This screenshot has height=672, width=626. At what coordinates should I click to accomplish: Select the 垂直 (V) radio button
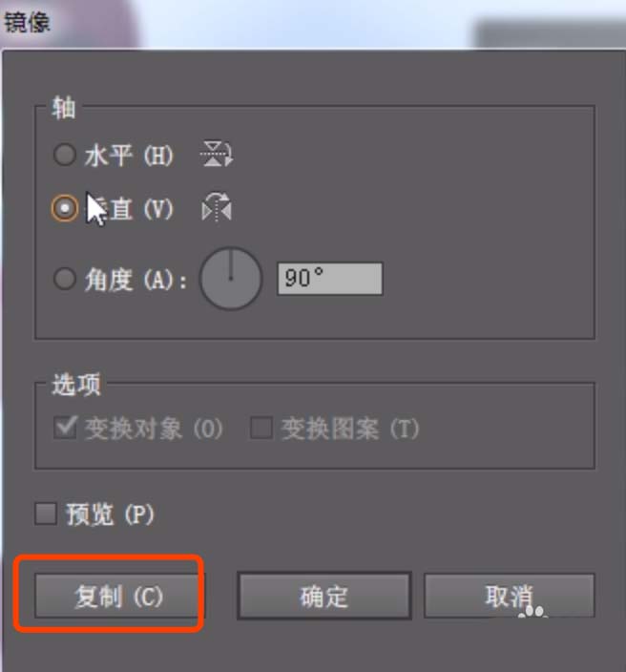click(x=65, y=208)
